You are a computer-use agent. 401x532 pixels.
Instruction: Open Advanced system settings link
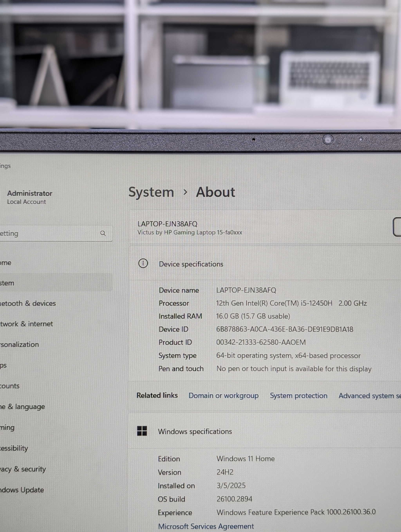coord(370,396)
